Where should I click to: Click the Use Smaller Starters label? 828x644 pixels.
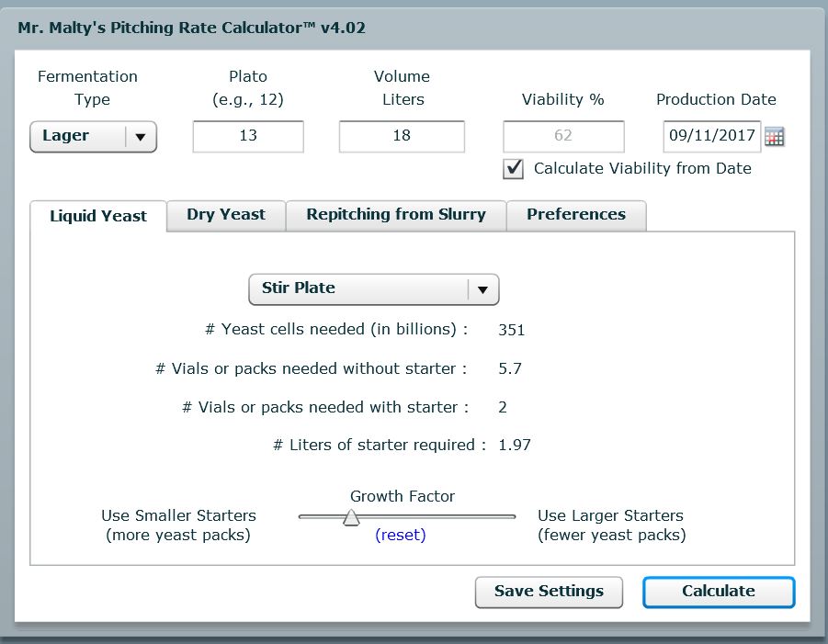pos(178,516)
